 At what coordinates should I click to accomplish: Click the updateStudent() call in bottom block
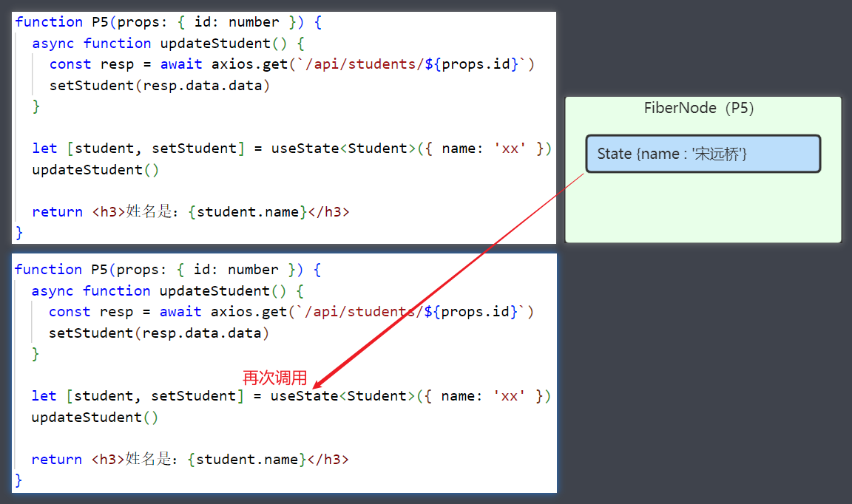click(x=95, y=418)
